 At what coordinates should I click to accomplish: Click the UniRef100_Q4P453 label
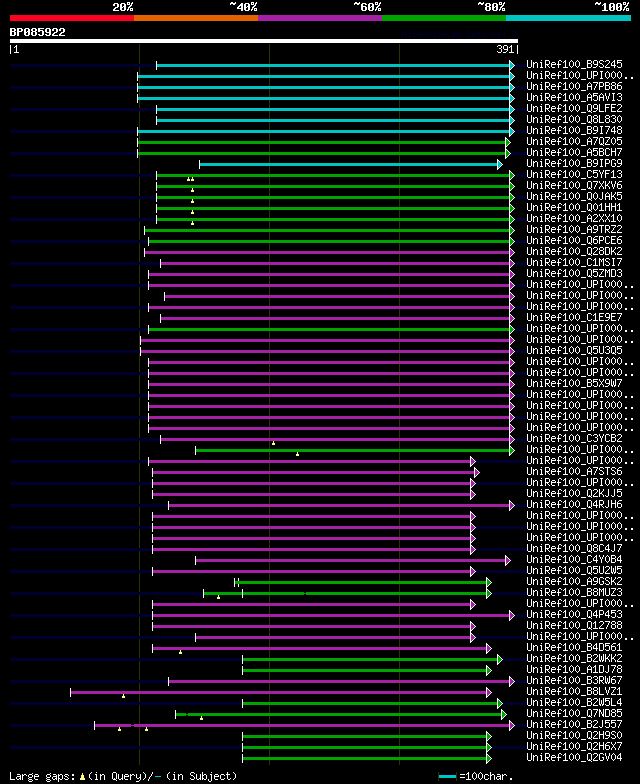[x=574, y=614]
